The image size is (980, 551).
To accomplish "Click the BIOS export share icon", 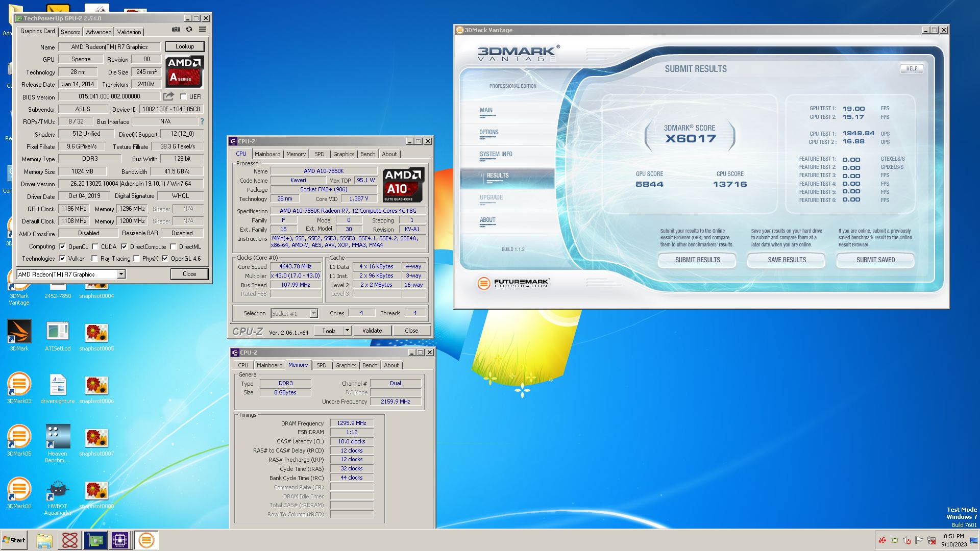I will click(168, 96).
